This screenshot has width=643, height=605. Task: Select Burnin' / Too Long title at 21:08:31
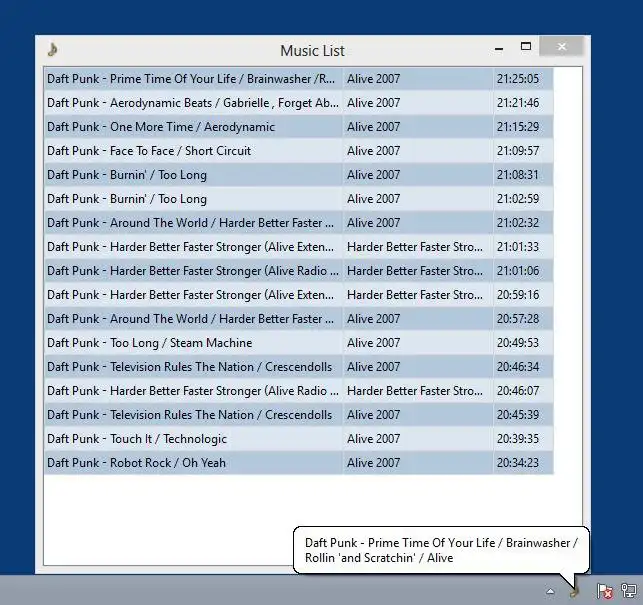coord(127,175)
